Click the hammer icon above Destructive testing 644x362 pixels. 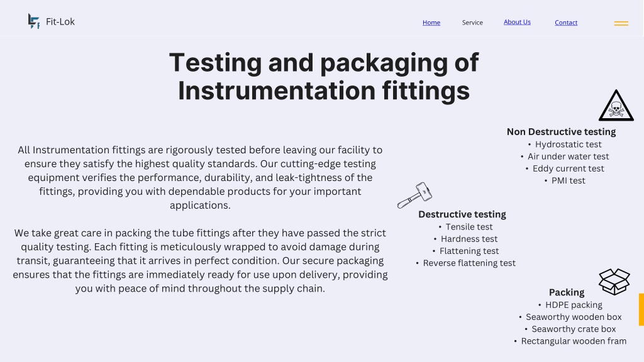click(x=414, y=195)
